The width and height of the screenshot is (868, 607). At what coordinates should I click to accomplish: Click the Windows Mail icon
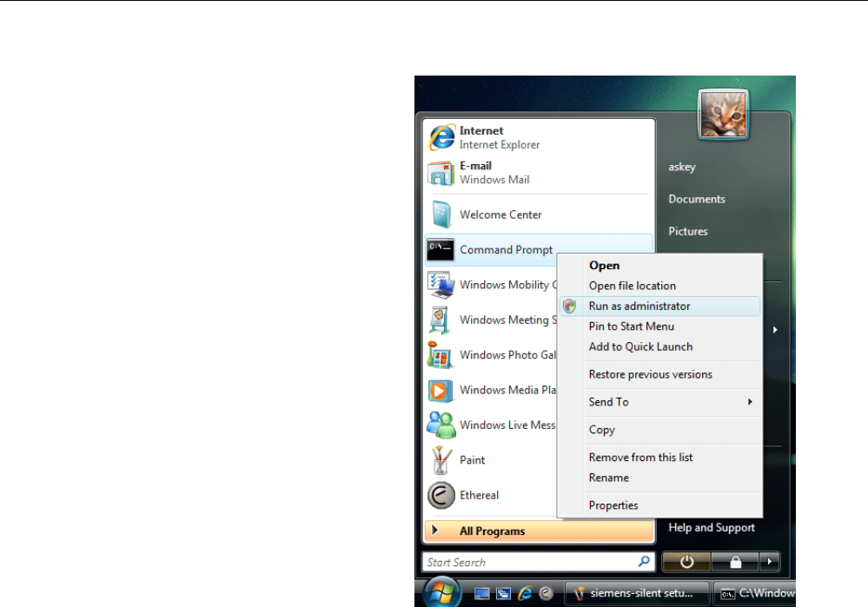441,173
